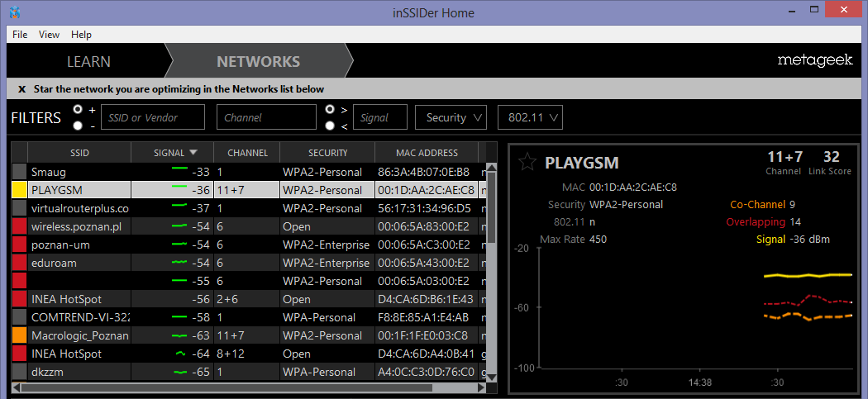Select the PLAYGSM network row
The height and width of the screenshot is (399, 868).
[x=249, y=190]
